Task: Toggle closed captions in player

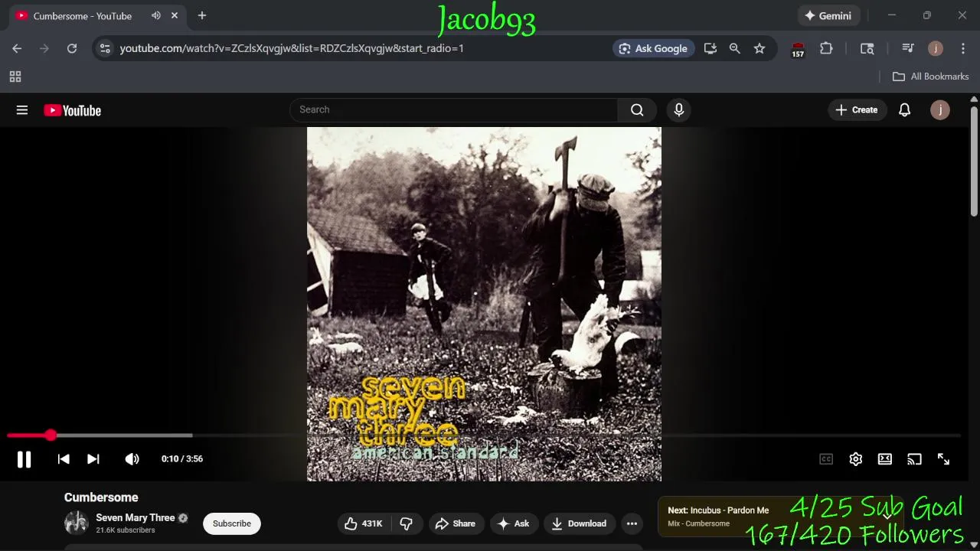Action: pos(826,459)
